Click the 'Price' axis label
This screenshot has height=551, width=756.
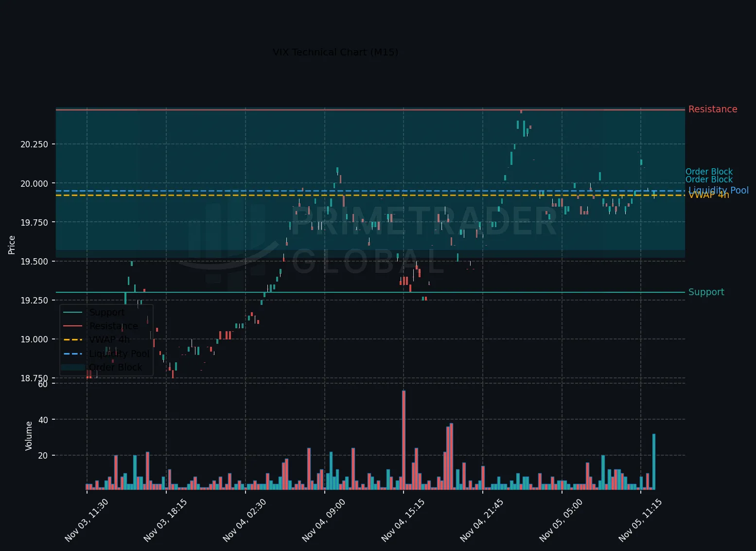[12, 245]
